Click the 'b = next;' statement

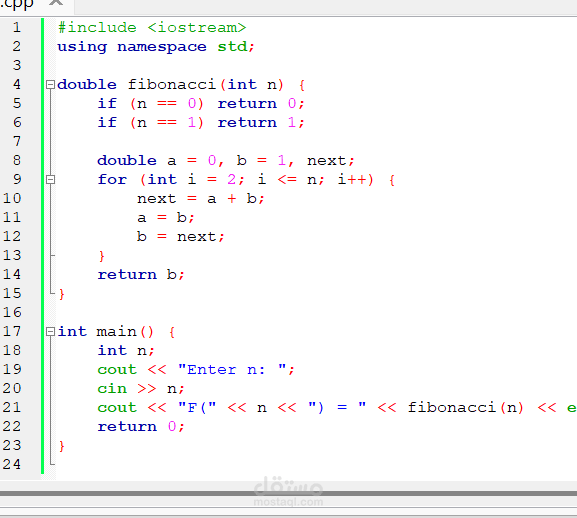point(180,237)
